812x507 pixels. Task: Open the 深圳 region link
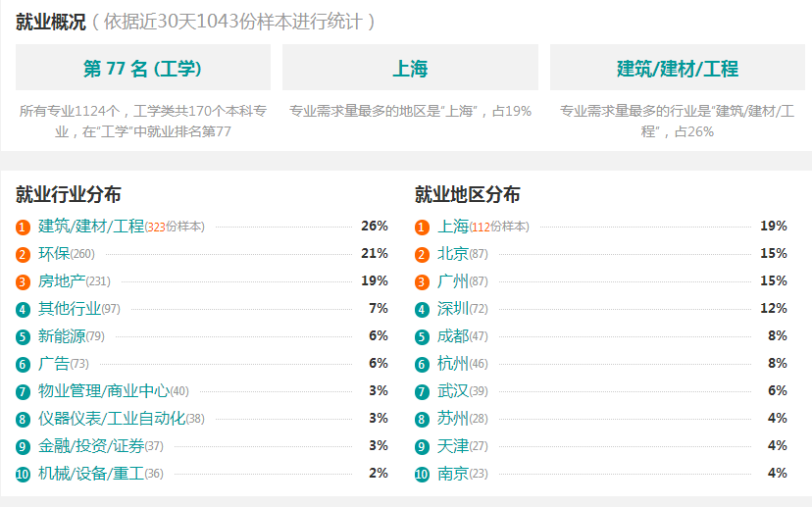click(x=453, y=309)
